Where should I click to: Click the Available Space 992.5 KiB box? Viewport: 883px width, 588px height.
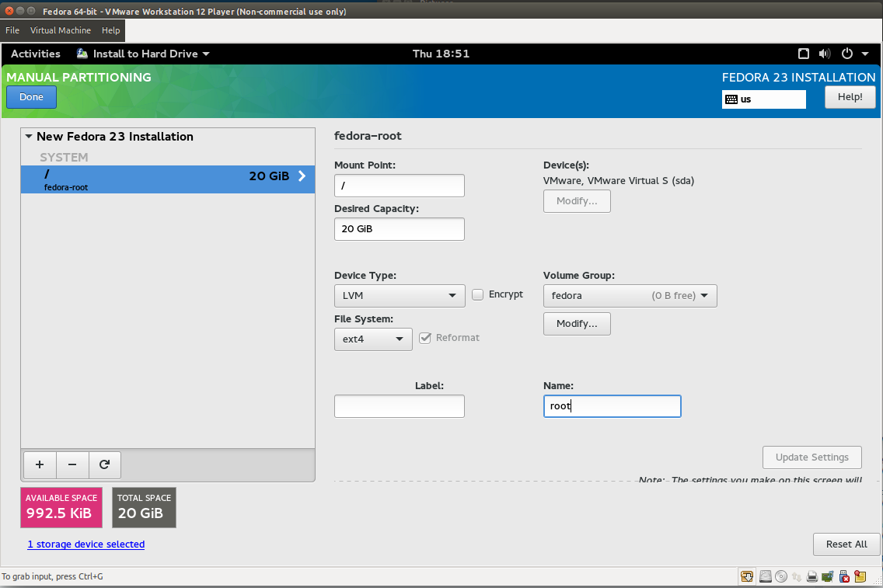[x=61, y=507]
